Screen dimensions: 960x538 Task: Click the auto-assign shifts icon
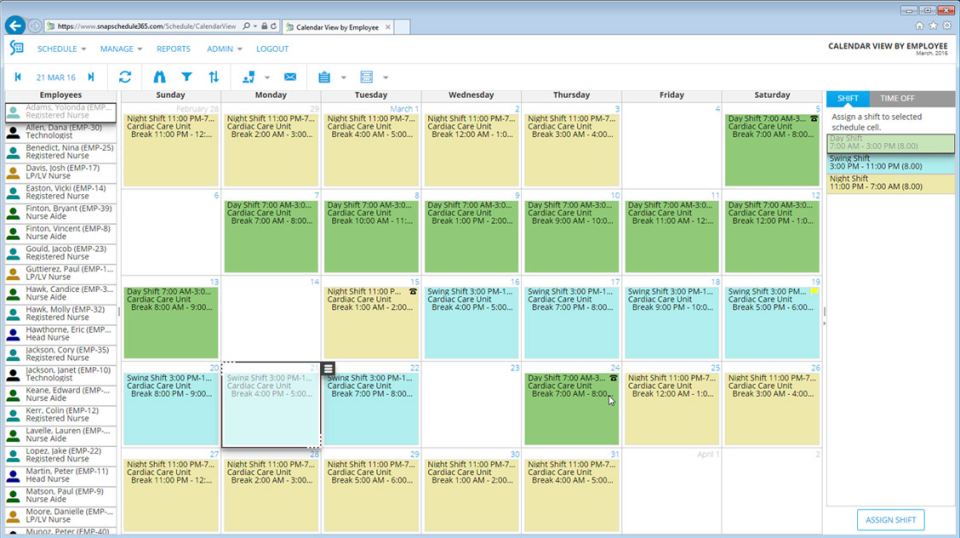249,77
